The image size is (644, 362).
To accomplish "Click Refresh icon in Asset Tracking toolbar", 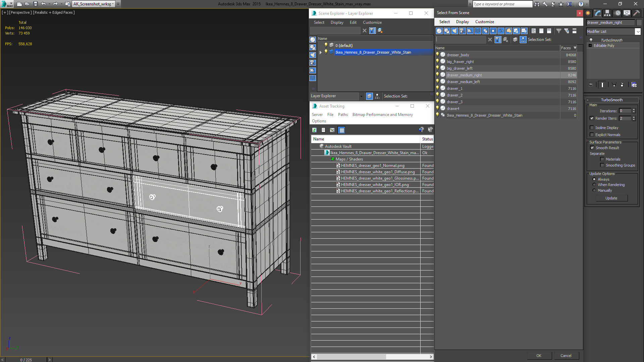I will click(314, 130).
